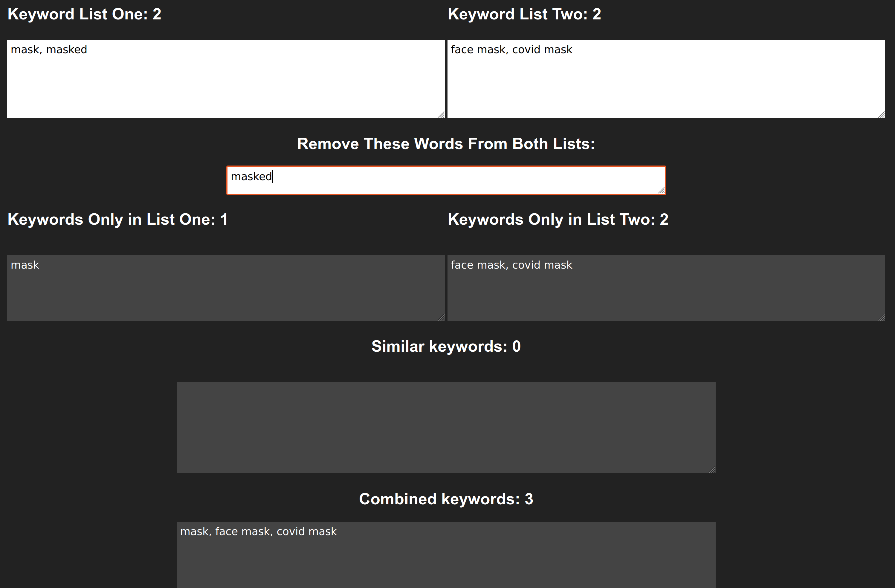Viewport: 895px width, 588px height.
Task: Click resize grip on Remove Words box
Action: (662, 191)
